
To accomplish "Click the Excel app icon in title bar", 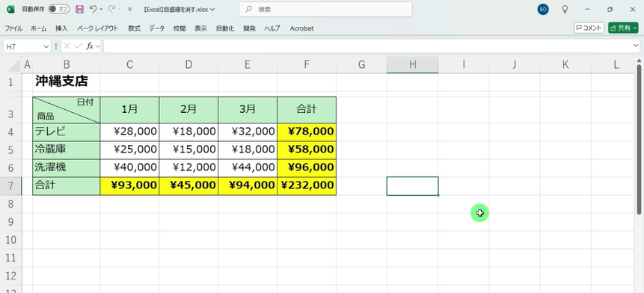I will tap(11, 9).
